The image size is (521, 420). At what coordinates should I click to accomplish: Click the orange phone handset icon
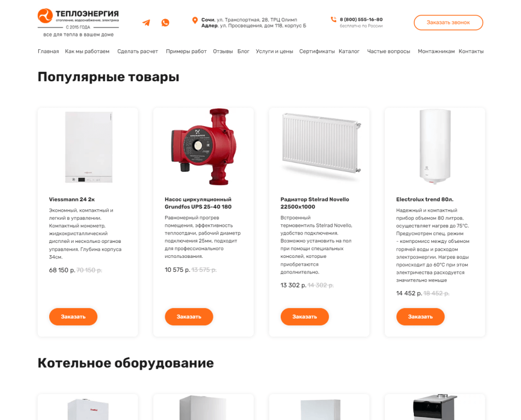(334, 19)
